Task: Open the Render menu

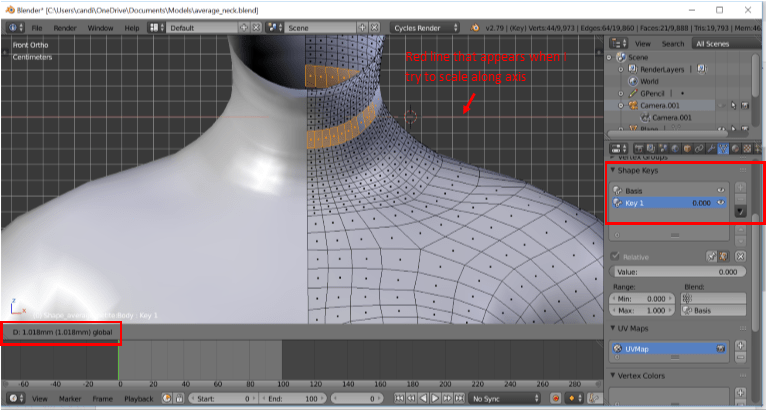Action: pos(65,28)
